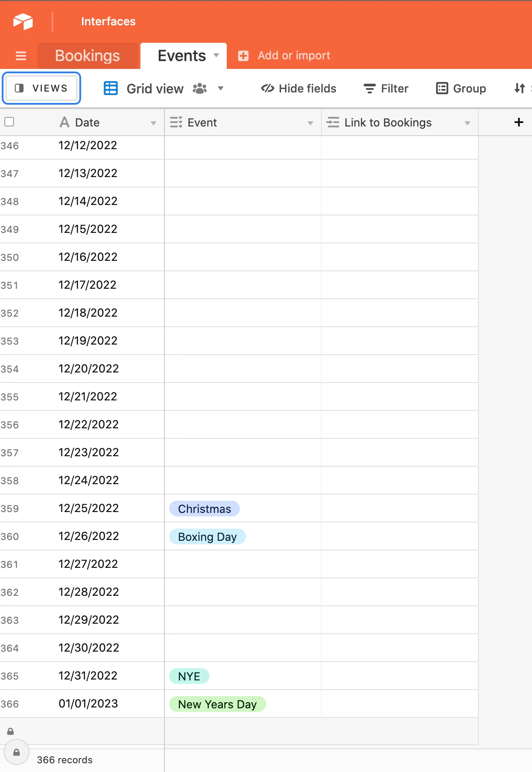Viewport: 532px width, 772px height.
Task: Click the Airtable logo icon
Action: tap(23, 21)
